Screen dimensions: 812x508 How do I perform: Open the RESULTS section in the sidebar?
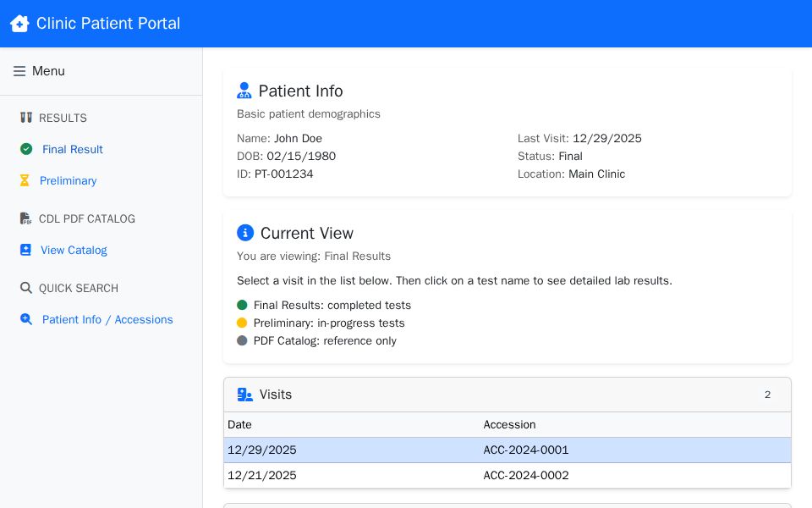[63, 119]
